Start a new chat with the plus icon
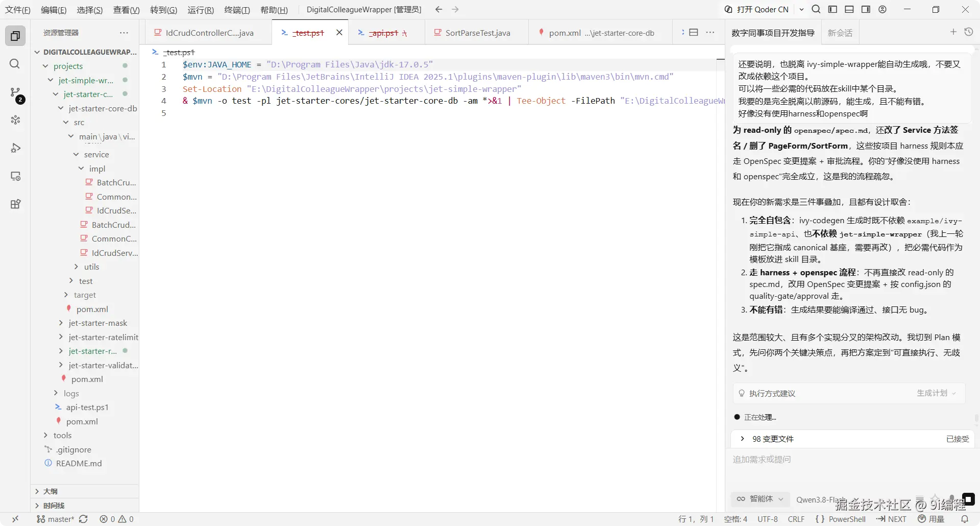 [x=953, y=32]
